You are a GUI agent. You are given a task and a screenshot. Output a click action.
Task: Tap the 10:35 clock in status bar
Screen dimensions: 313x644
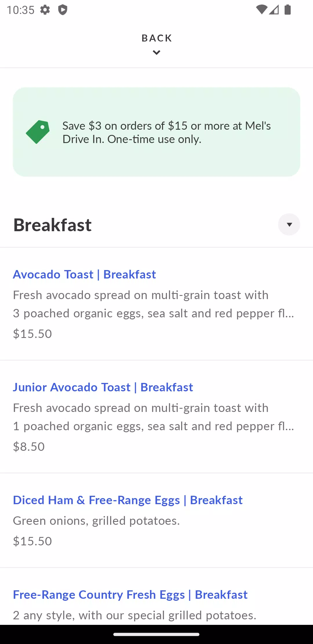click(x=21, y=10)
